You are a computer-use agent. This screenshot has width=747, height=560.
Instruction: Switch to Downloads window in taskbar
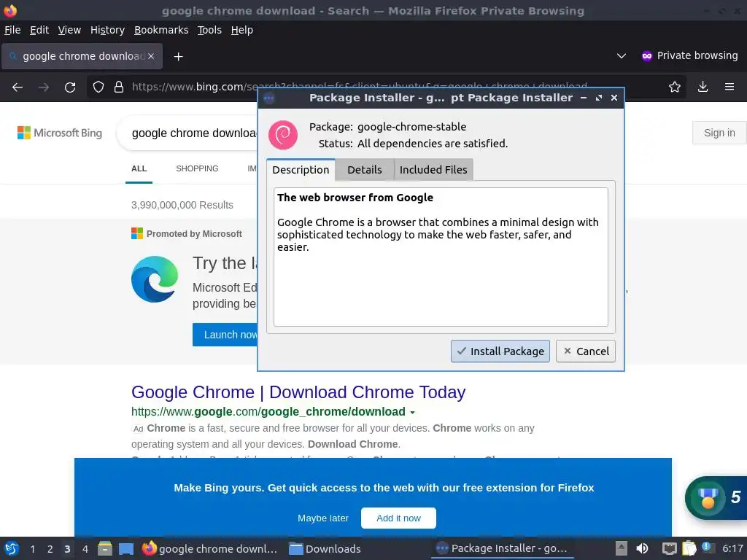(326, 548)
